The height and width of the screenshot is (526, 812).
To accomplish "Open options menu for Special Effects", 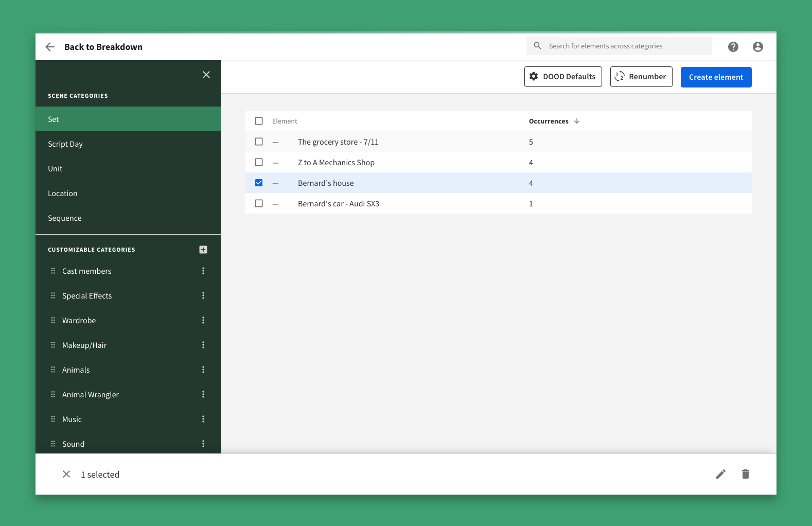I will 203,295.
